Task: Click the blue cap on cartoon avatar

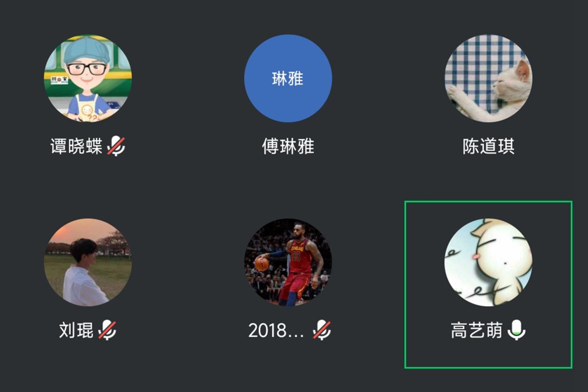Action: coord(87,50)
